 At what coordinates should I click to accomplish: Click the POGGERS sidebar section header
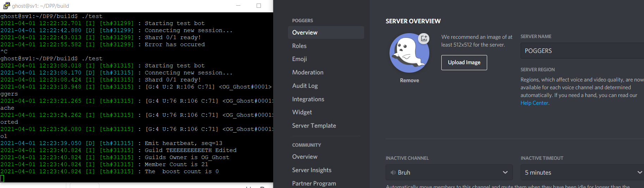click(302, 20)
